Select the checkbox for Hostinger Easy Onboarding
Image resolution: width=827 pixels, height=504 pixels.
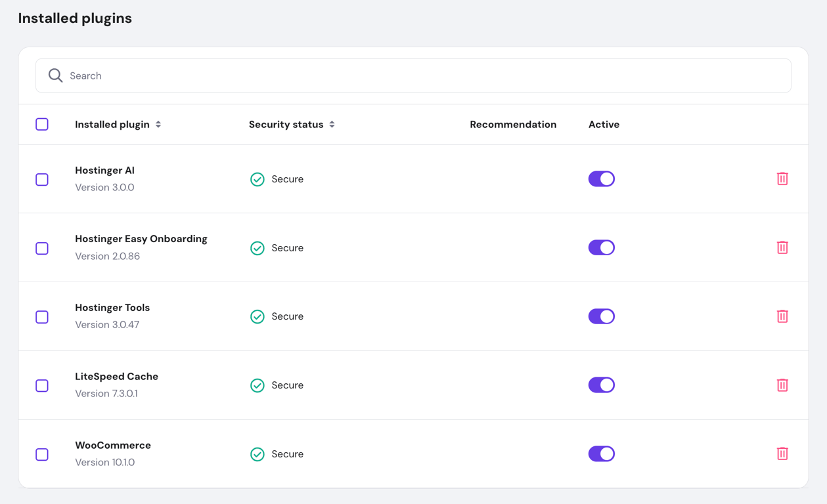(x=41, y=248)
